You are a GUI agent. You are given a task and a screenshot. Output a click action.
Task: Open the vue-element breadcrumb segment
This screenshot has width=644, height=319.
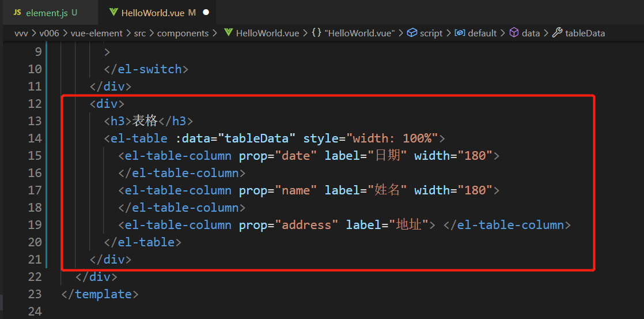click(x=97, y=33)
